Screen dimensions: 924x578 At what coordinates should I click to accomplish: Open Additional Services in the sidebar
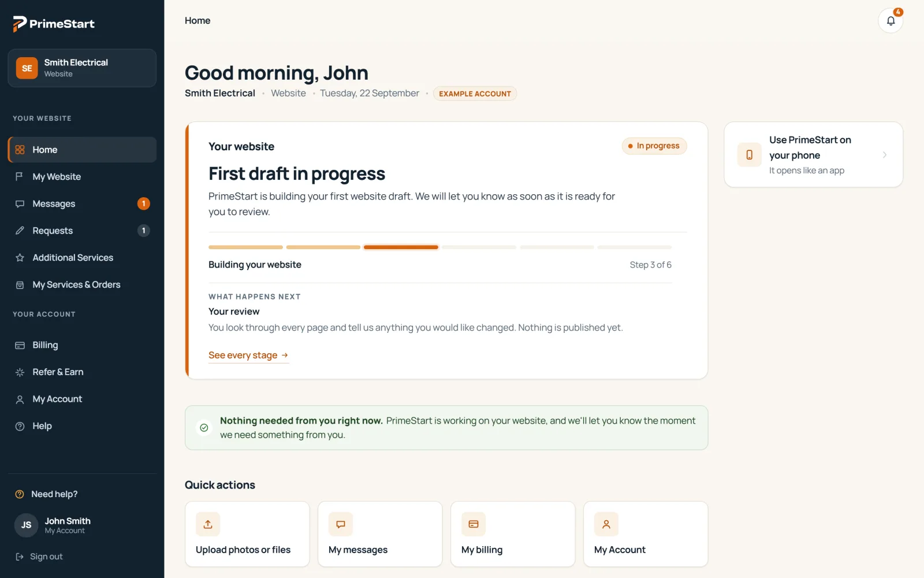pos(82,258)
